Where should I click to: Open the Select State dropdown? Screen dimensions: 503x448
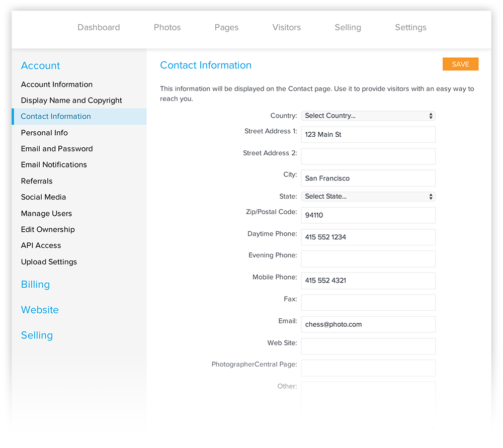[x=368, y=197]
